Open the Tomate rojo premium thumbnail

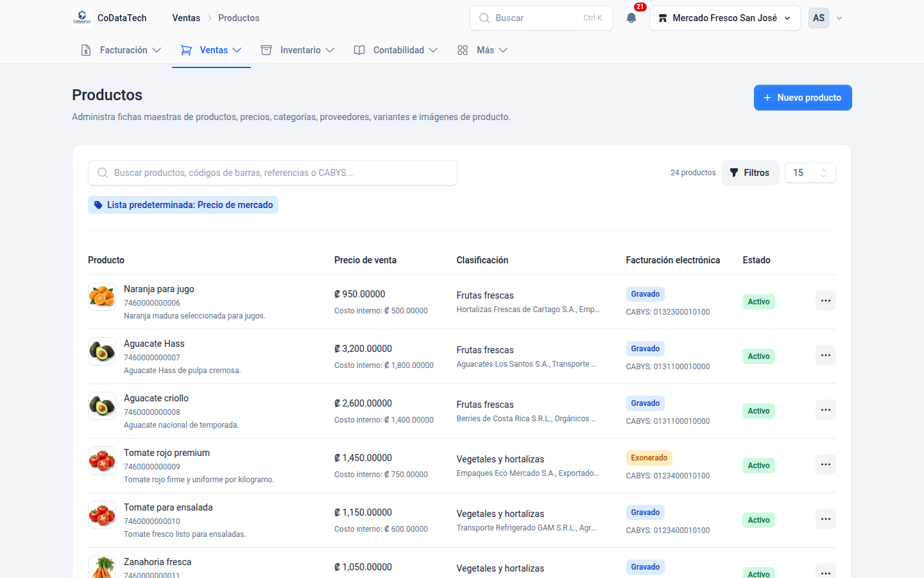click(102, 460)
